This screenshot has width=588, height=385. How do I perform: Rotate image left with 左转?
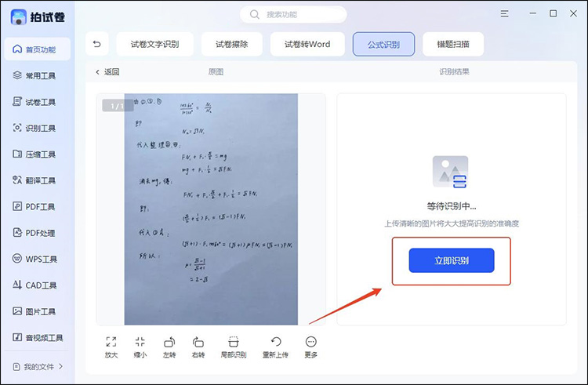coord(169,347)
